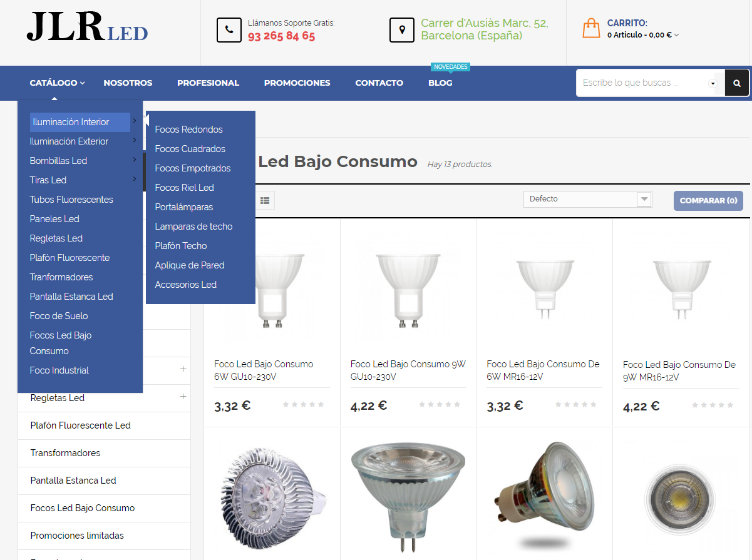Click the phone support icon
Viewport: 752px width, 560px height.
click(x=229, y=30)
